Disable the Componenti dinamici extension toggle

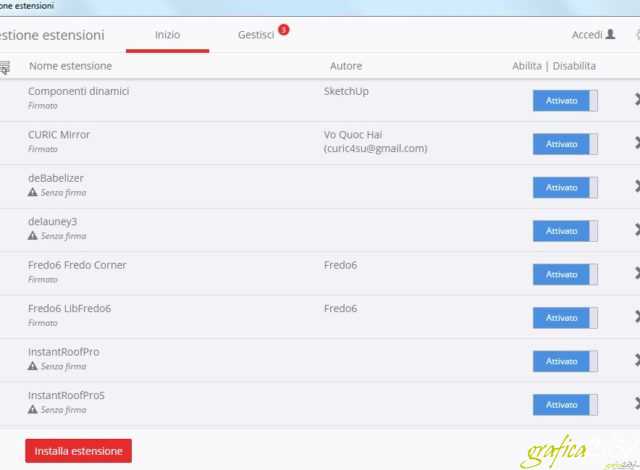[564, 100]
